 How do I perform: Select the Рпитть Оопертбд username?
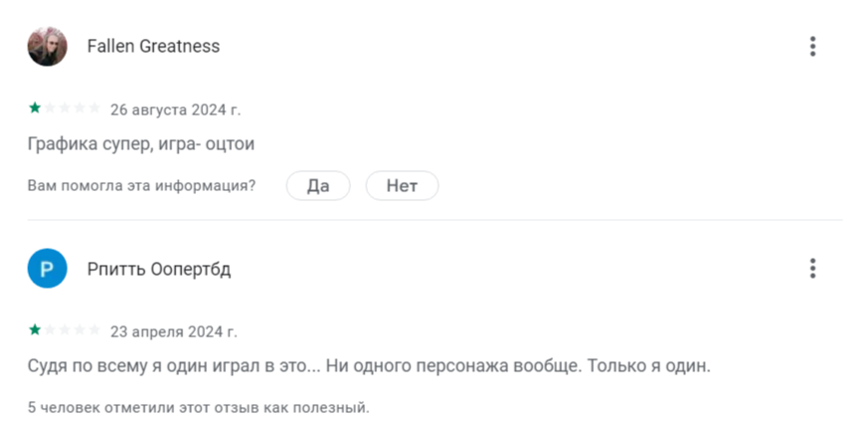(x=159, y=270)
